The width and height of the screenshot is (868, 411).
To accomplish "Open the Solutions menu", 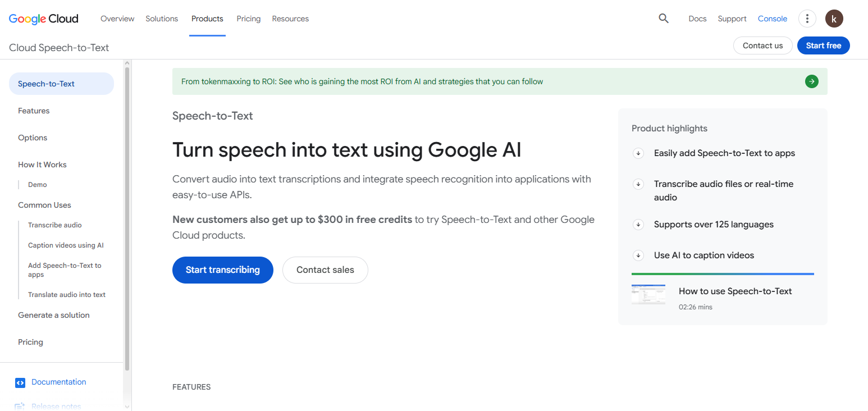I will [162, 19].
